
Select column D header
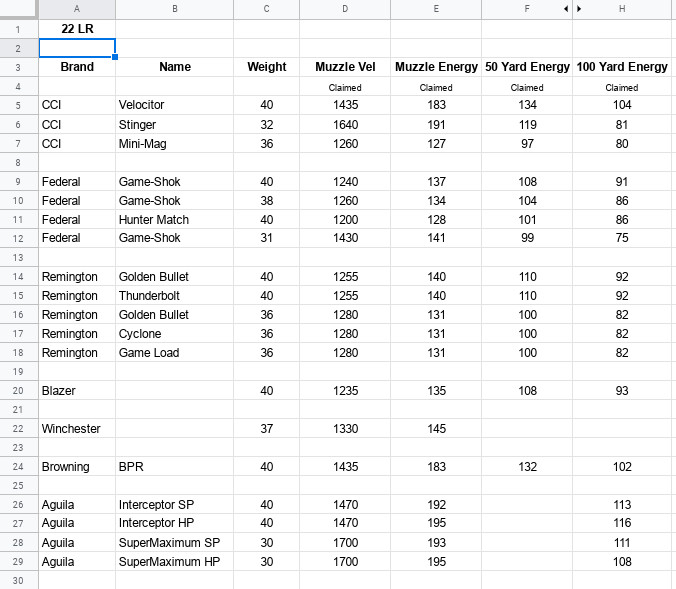(345, 9)
